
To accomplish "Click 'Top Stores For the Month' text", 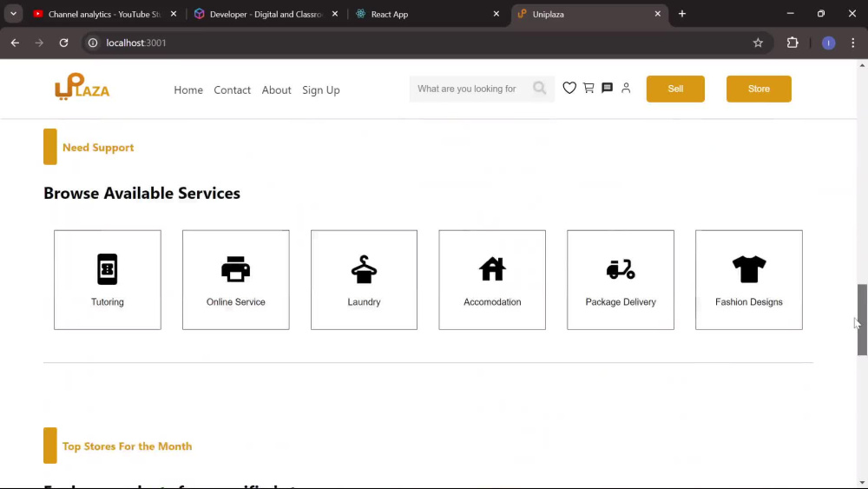I will click(x=128, y=446).
